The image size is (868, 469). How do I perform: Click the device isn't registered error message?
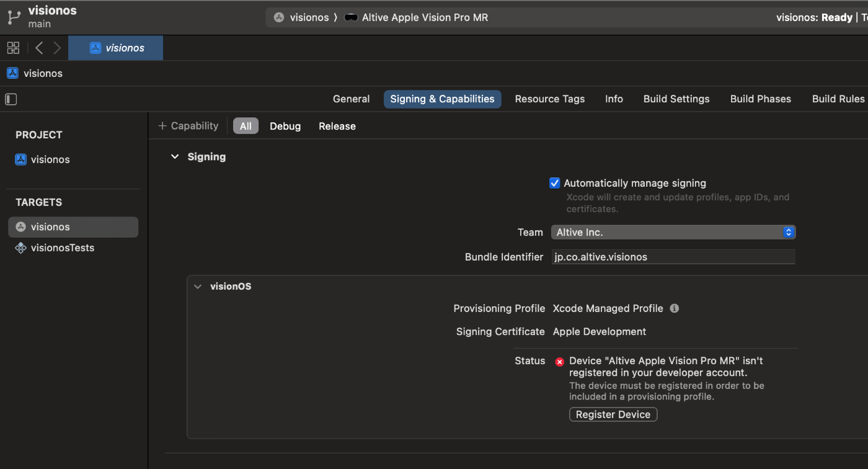coord(666,367)
